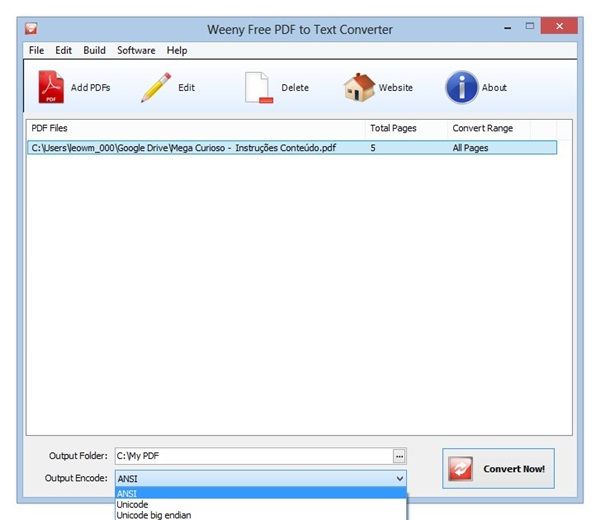Open the Help menu
This screenshot has width=600, height=520.
[x=177, y=50]
